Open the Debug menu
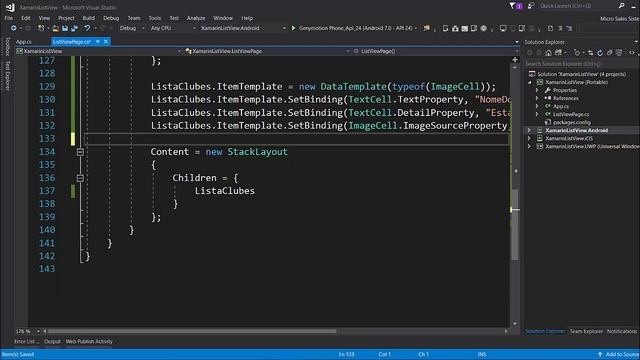 pyautogui.click(x=111, y=18)
